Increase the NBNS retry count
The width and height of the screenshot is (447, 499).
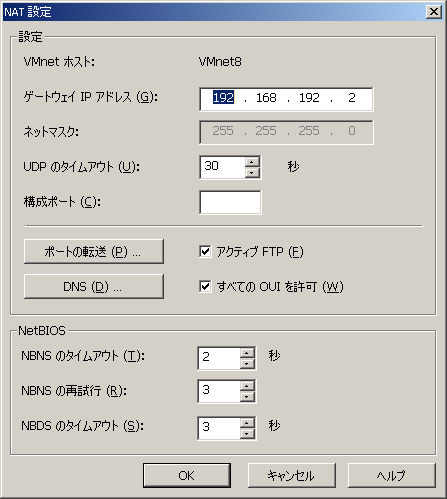tap(247, 386)
